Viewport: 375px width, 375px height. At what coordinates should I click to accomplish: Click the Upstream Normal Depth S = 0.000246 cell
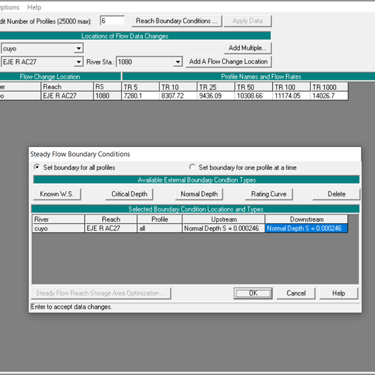(224, 228)
